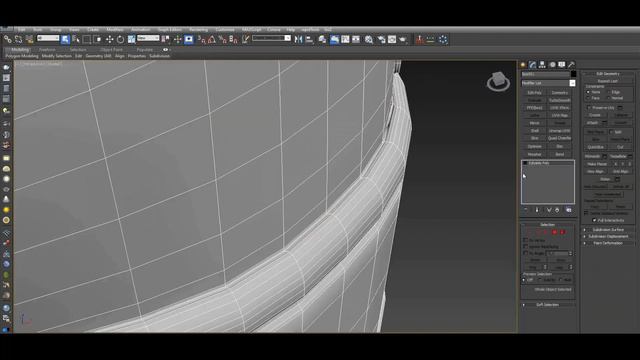Activate Select and Scale tool
The height and width of the screenshot is (360, 640).
pyautogui.click(x=131, y=40)
